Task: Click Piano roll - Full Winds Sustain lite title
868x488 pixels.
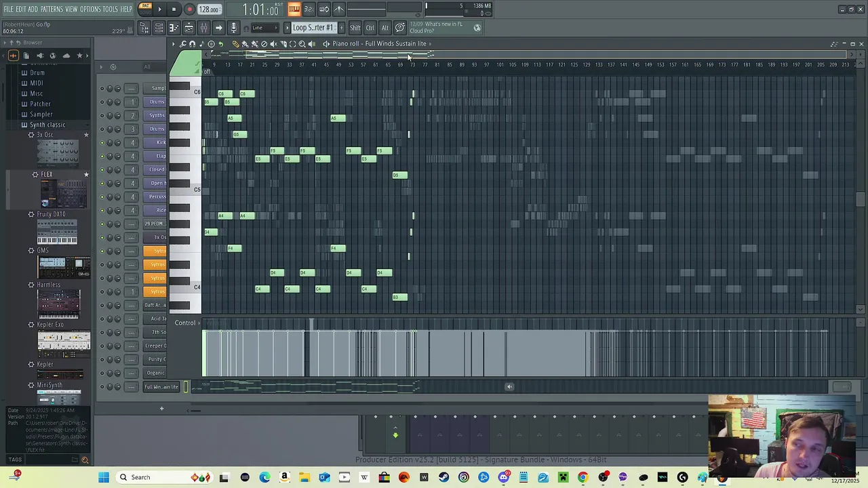Action: pos(379,44)
